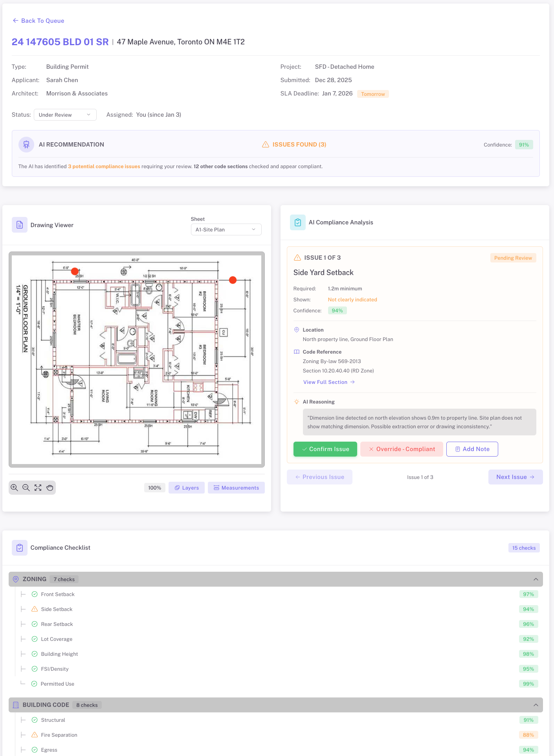Viewport: 554px width, 756px height.
Task: Collapse the BUILDING CODE checklist section
Action: coord(536,705)
